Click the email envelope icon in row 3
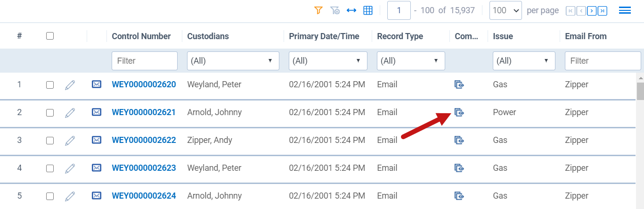 [x=97, y=140]
